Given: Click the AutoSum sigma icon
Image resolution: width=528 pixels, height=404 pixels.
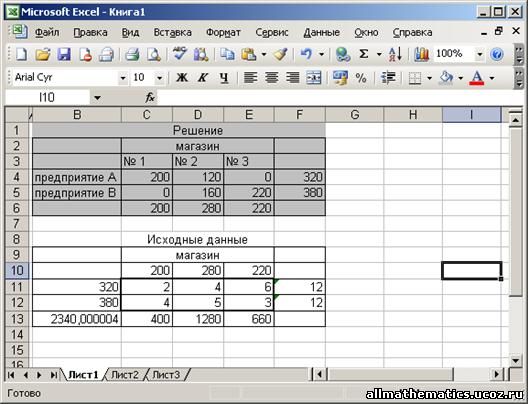Looking at the screenshot, I should point(364,54).
